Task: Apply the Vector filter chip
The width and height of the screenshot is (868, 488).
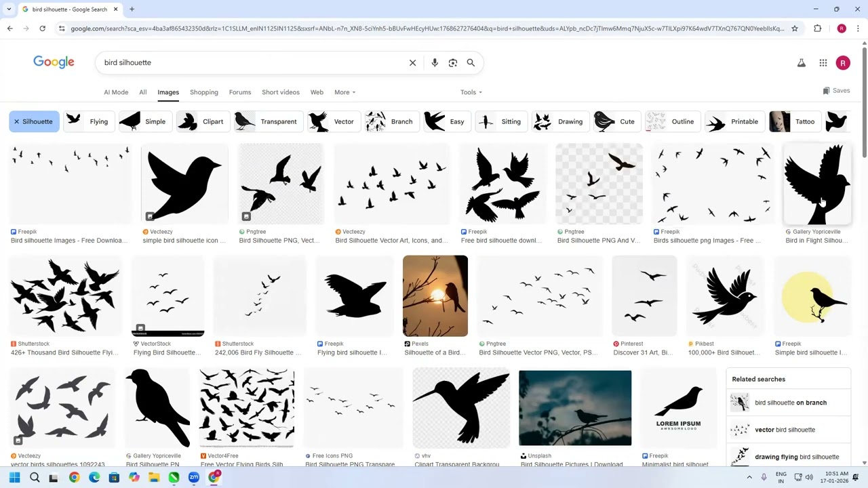Action: 333,122
